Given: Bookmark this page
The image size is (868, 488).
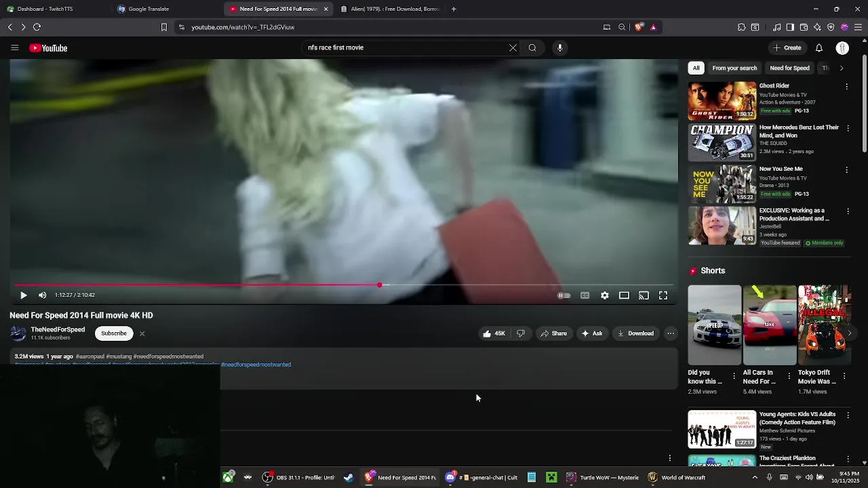Looking at the screenshot, I should (x=163, y=27).
